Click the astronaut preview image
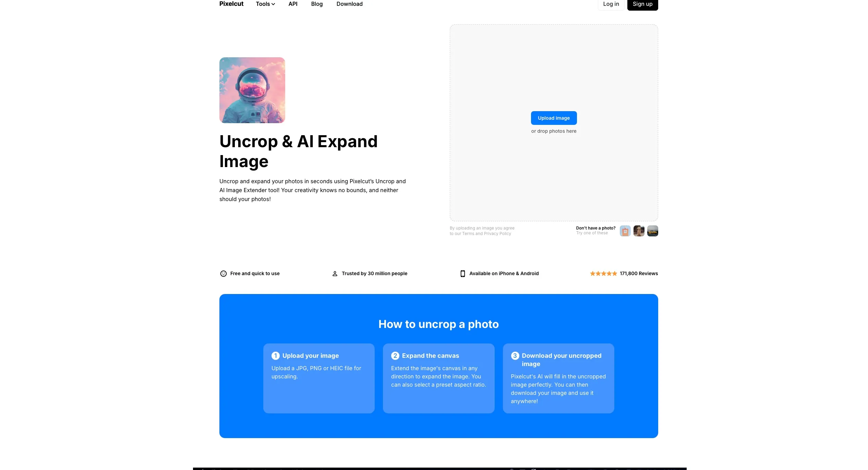 (x=252, y=90)
